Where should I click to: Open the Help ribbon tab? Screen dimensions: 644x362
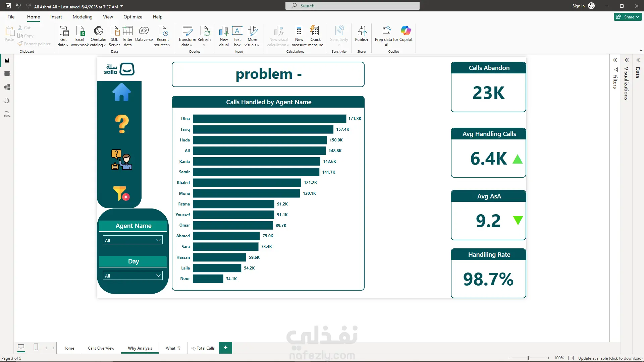tap(158, 17)
